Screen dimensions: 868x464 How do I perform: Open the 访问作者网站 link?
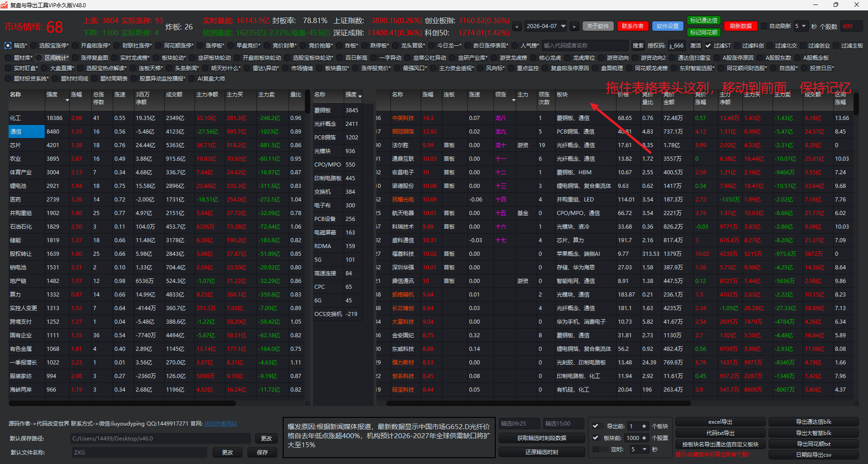click(220, 424)
